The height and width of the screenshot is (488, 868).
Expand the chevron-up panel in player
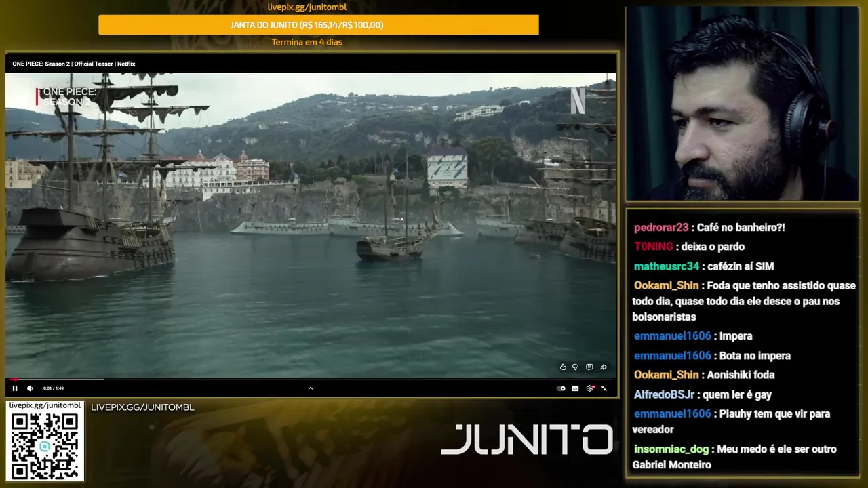click(x=311, y=388)
